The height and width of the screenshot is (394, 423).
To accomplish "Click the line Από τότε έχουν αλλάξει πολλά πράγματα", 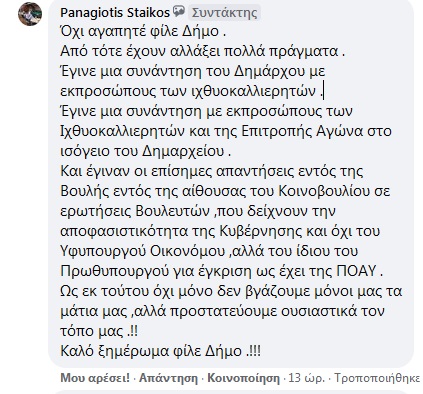I will click(202, 52).
